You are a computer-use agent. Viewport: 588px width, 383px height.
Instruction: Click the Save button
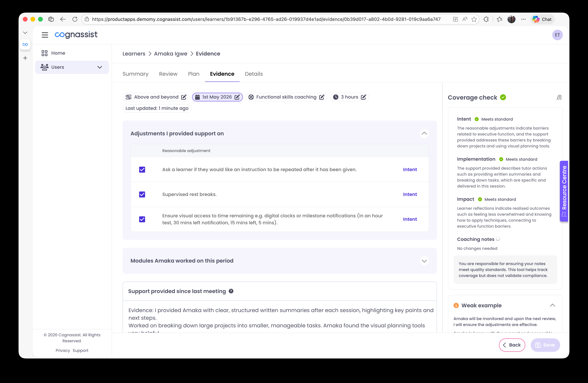click(545, 345)
